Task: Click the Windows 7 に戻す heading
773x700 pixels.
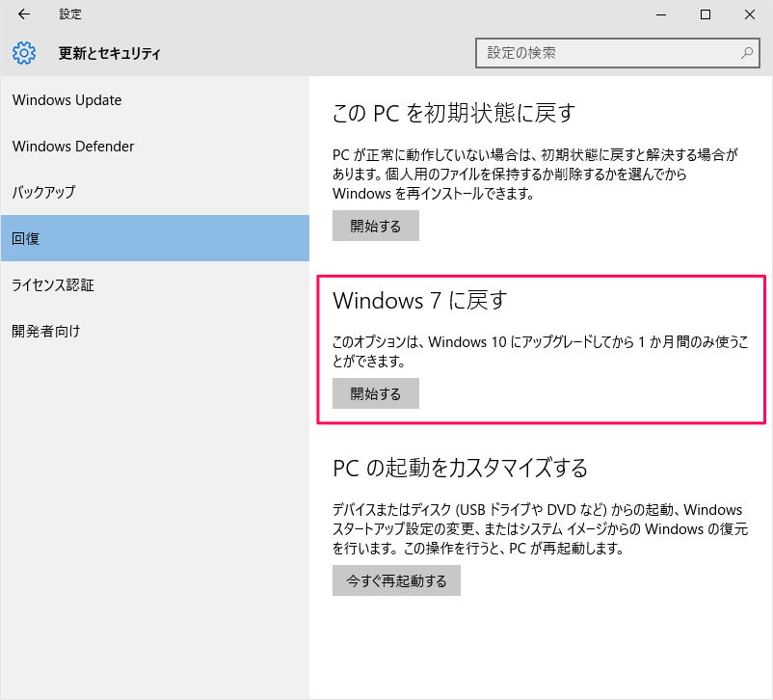Action: click(420, 301)
